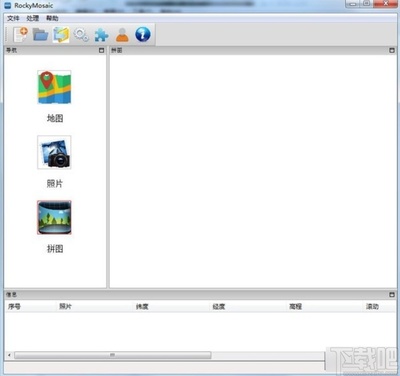Click the horizontal scrollbar thumb in info panel
Viewport: 400px width, 376px height.
(113, 355)
